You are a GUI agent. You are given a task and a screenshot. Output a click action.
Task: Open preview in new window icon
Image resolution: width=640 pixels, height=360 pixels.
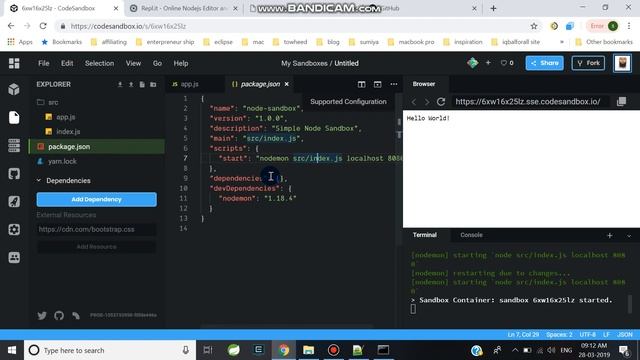click(x=621, y=102)
